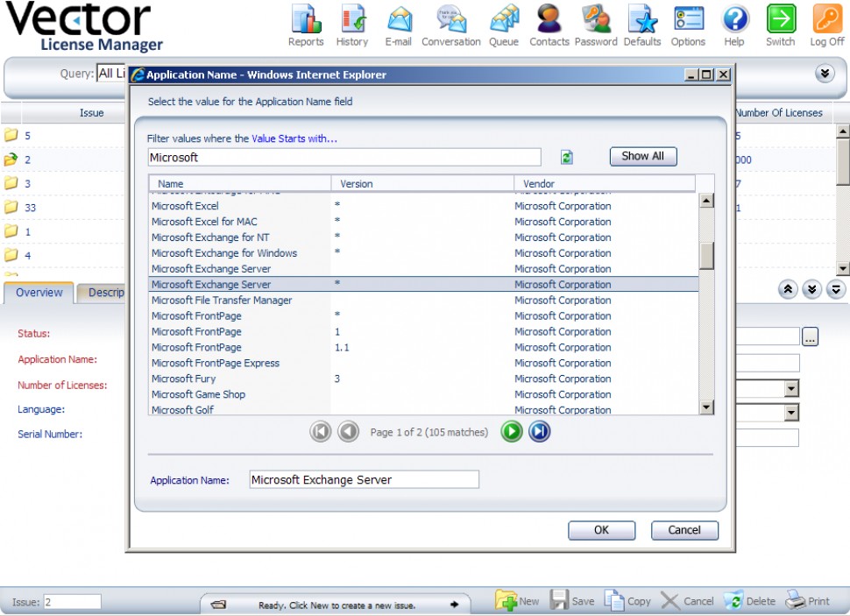Click Save in the bottom toolbar
The width and height of the screenshot is (850, 616).
click(x=572, y=601)
